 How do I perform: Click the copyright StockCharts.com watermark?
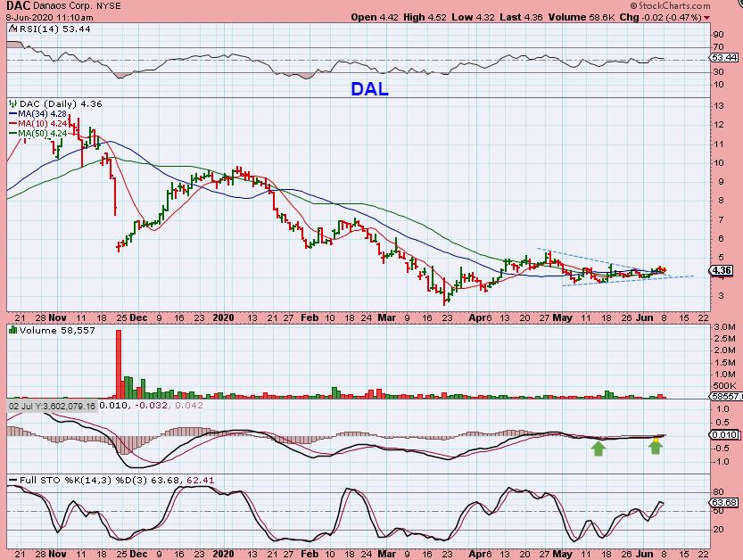670,5
